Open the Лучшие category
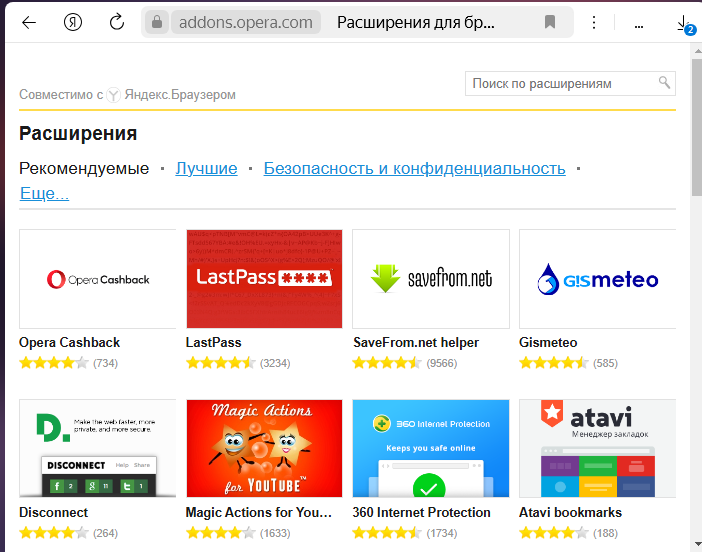Viewport: 702px width, 552px height. 206,168
